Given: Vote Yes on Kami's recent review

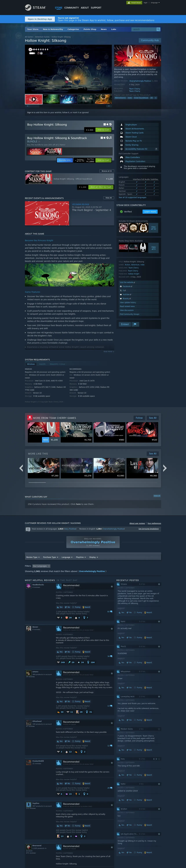Looking at the screenshot, I should pos(121,638).
